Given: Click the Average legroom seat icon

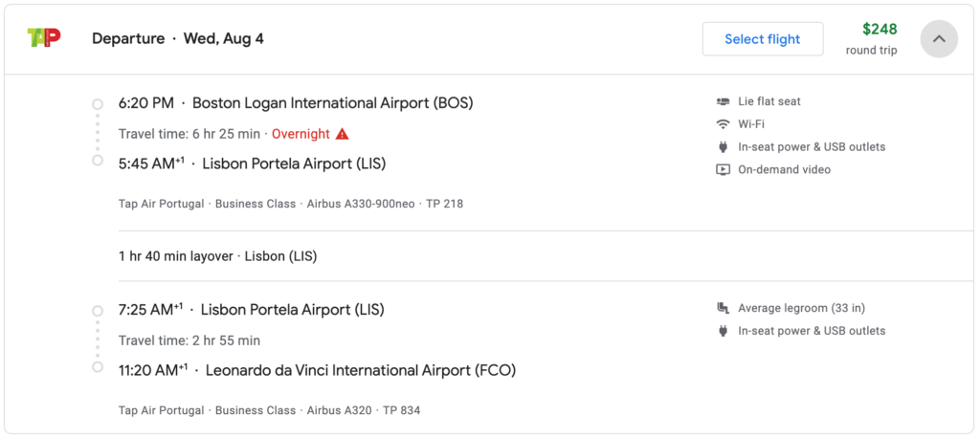Looking at the screenshot, I should pos(724,308).
